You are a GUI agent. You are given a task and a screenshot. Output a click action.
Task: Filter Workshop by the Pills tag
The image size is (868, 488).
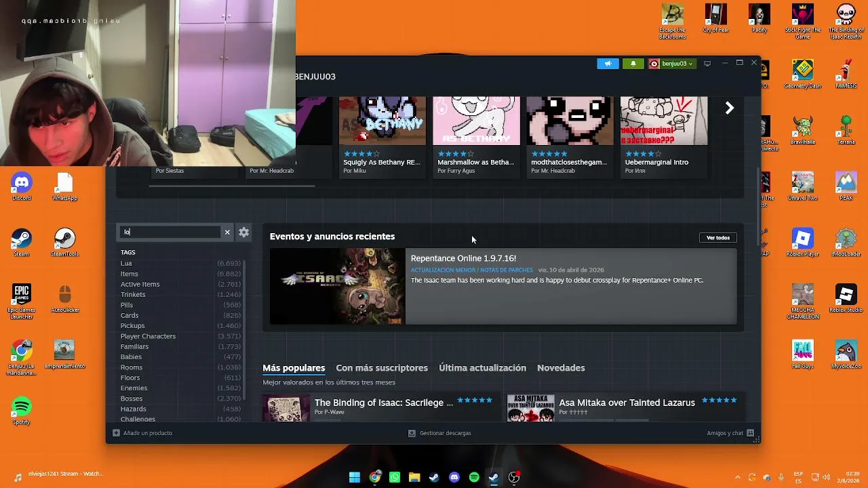coord(127,305)
